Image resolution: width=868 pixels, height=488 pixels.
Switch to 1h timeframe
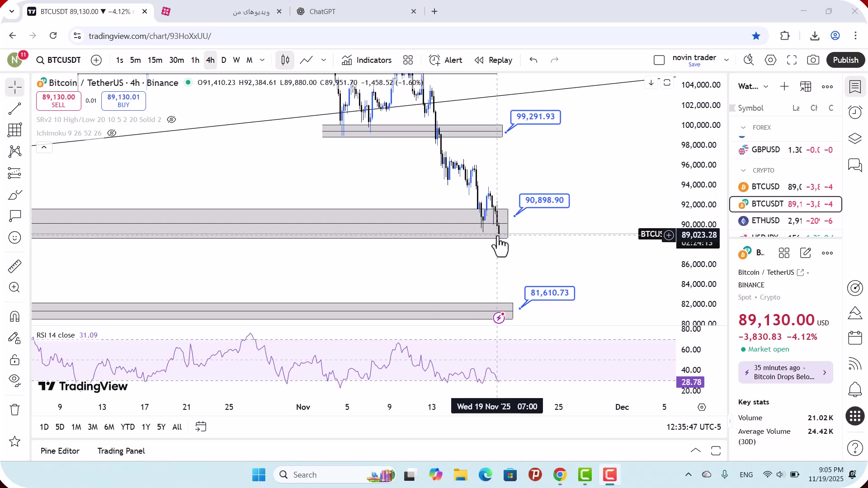pos(195,60)
